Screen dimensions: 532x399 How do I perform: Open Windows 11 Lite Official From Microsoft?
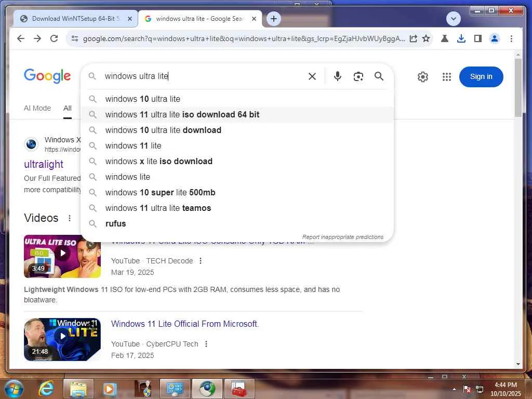click(185, 324)
